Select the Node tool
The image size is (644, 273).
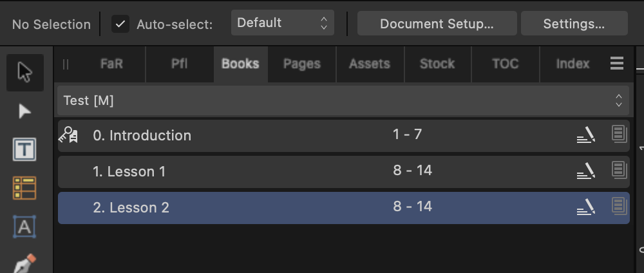point(24,111)
